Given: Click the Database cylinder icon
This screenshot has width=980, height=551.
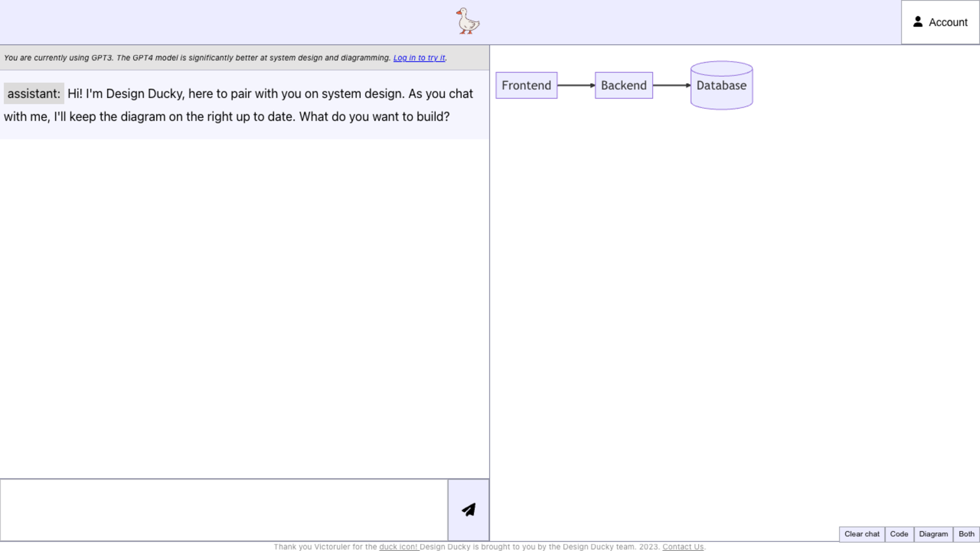Looking at the screenshot, I should (721, 85).
